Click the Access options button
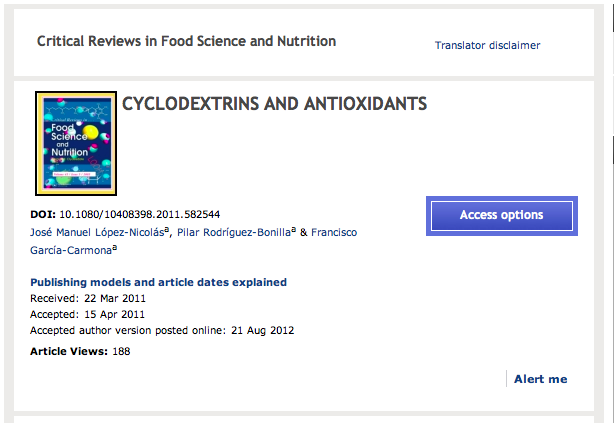 pyautogui.click(x=501, y=215)
